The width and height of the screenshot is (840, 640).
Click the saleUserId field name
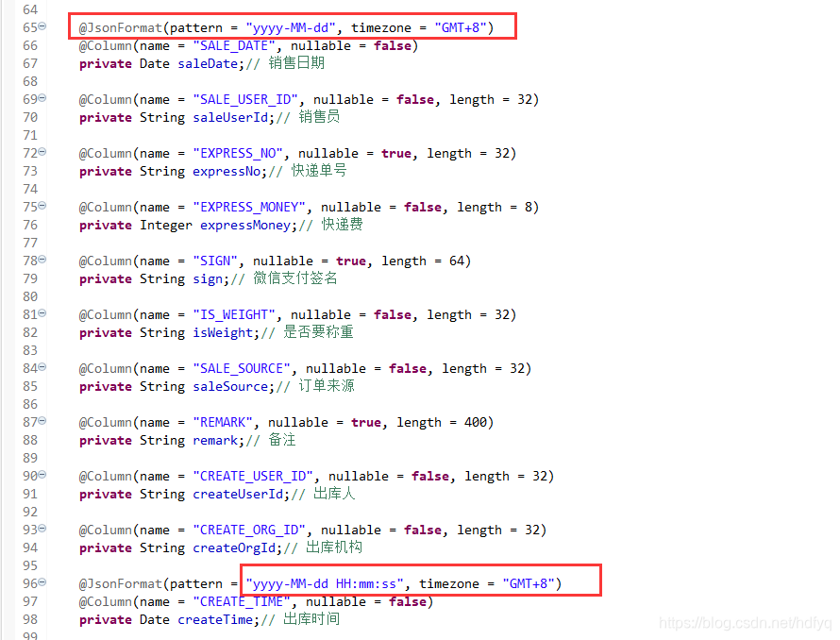point(231,117)
